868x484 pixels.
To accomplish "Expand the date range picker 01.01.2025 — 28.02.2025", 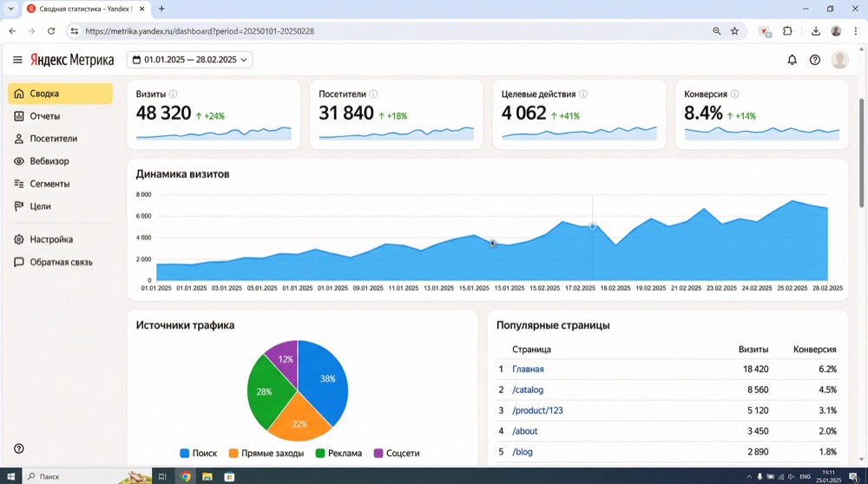I will click(x=189, y=60).
